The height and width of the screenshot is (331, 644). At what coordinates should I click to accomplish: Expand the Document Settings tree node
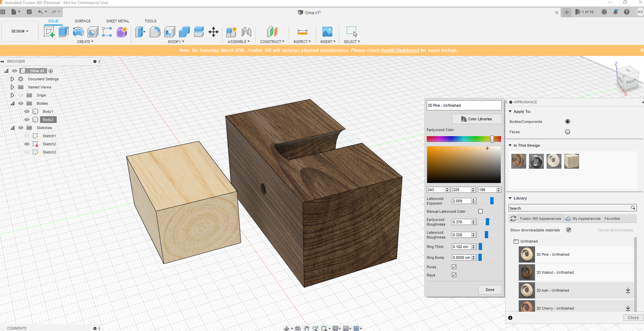(x=12, y=79)
